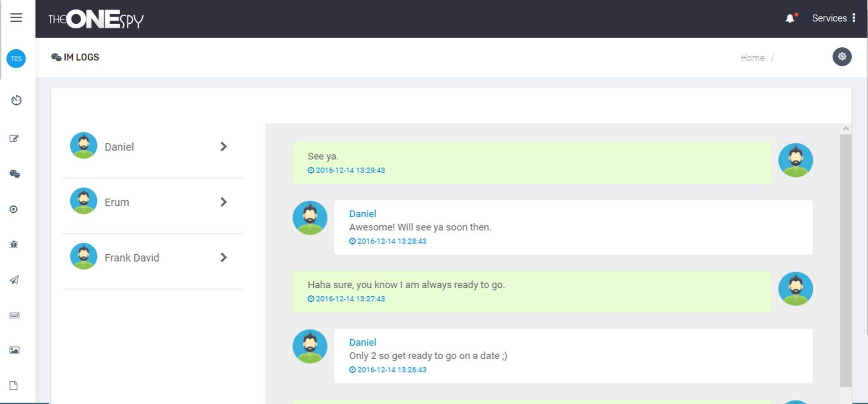Expand Daniel's conversation chevron
Viewport: 868px width, 404px height.
point(223,147)
